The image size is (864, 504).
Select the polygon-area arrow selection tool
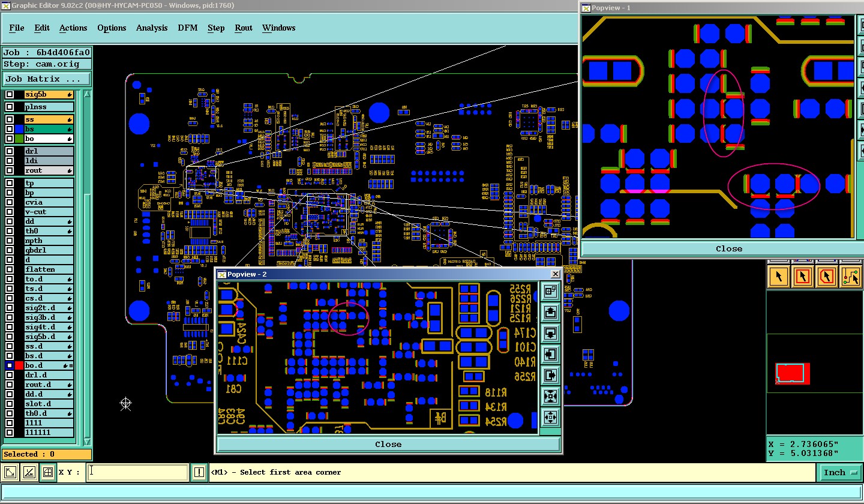pyautogui.click(x=827, y=277)
